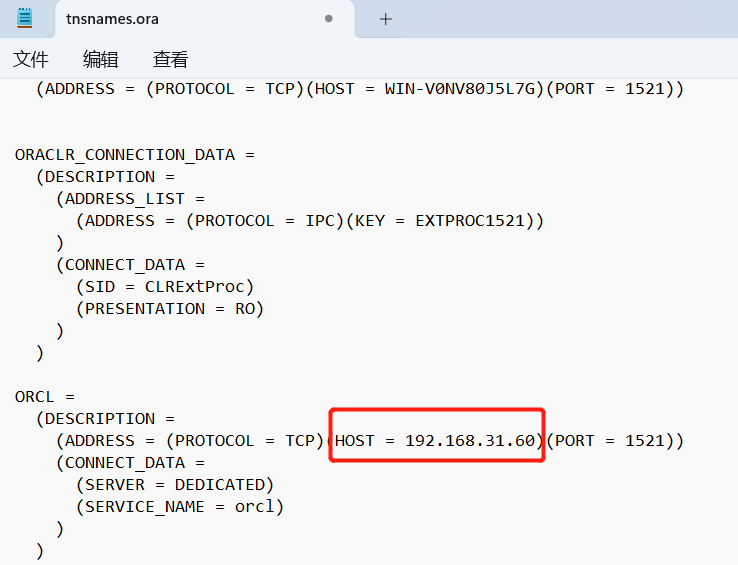Open the 查看 menu
The height and width of the screenshot is (565, 738).
pos(170,59)
